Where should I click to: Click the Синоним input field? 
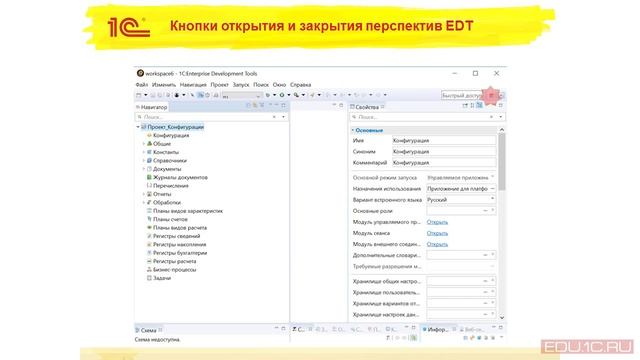click(x=444, y=151)
